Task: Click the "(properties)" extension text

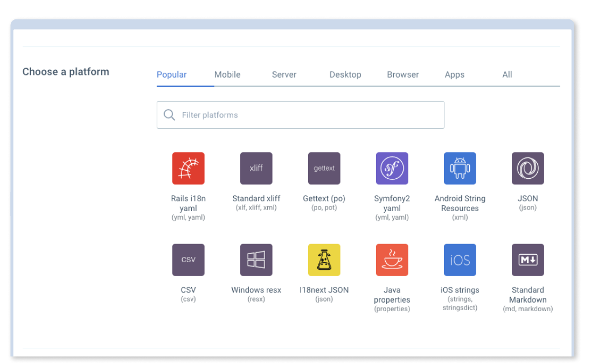Action: (392, 309)
